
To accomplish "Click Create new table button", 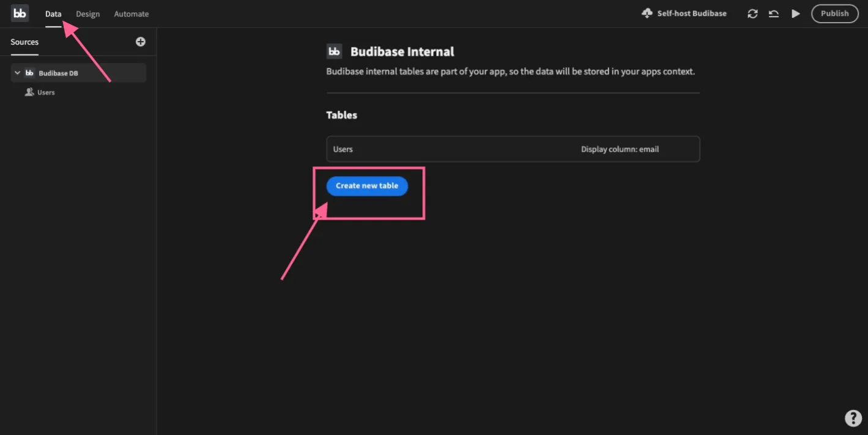I will coord(367,186).
